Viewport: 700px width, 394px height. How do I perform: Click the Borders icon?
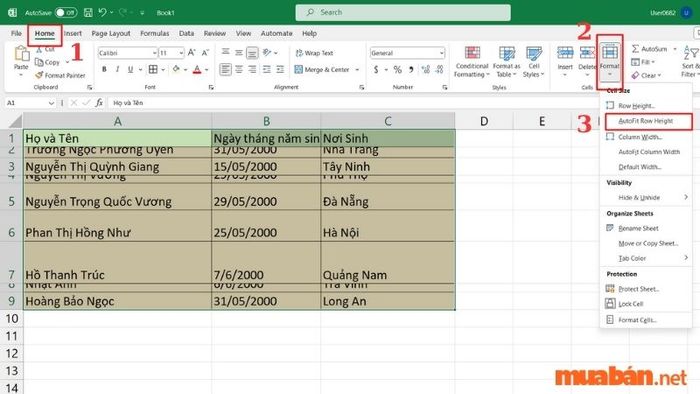click(153, 69)
